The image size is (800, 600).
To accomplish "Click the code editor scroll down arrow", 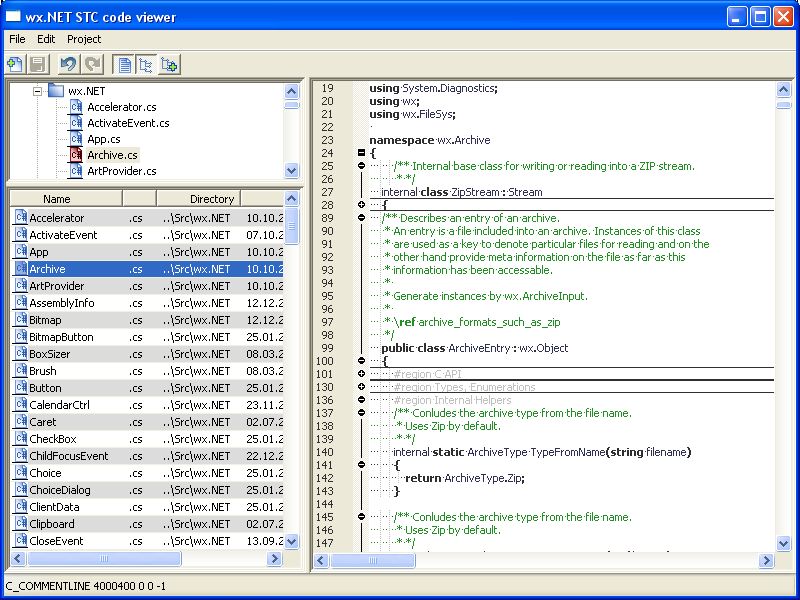I will (x=784, y=543).
